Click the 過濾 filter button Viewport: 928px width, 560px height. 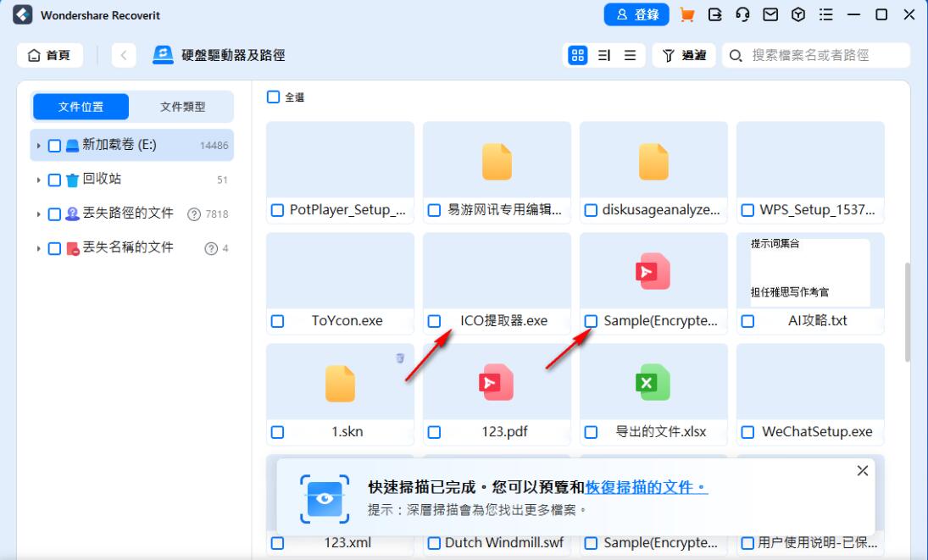[683, 55]
